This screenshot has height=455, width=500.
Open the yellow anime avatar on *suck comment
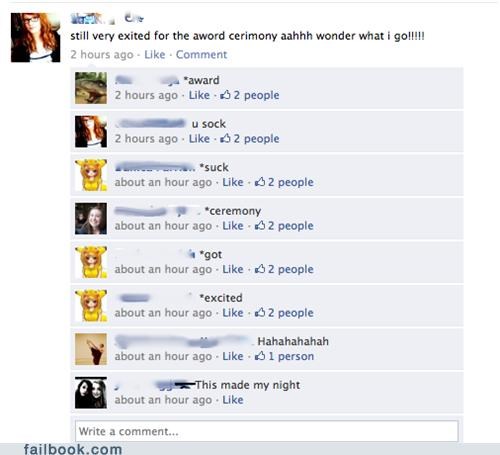tap(91, 175)
